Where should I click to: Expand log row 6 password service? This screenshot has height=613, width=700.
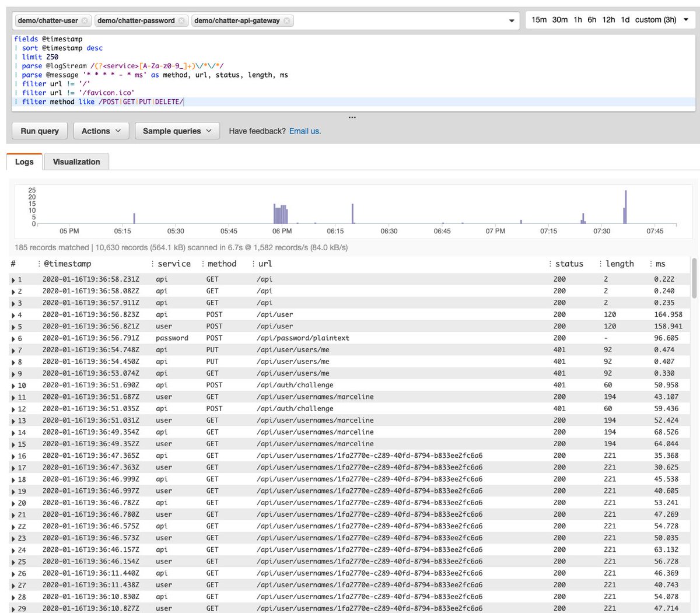(13, 339)
